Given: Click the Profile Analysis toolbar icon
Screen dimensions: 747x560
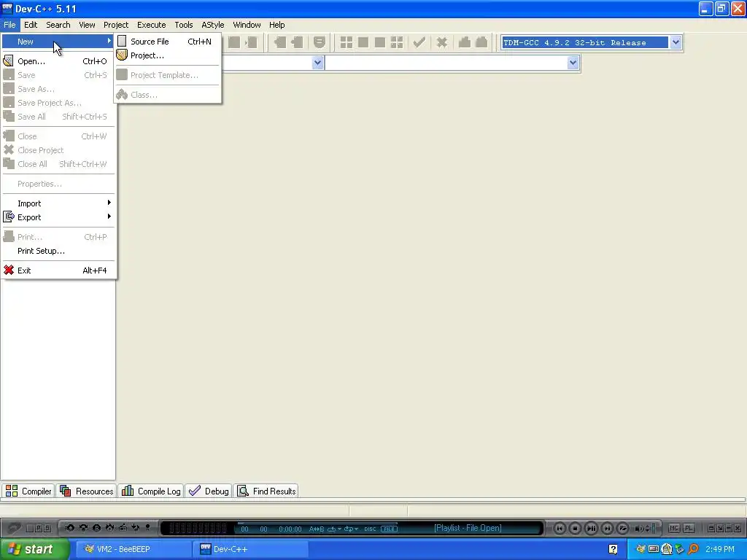Looking at the screenshot, I should pyautogui.click(x=465, y=42).
